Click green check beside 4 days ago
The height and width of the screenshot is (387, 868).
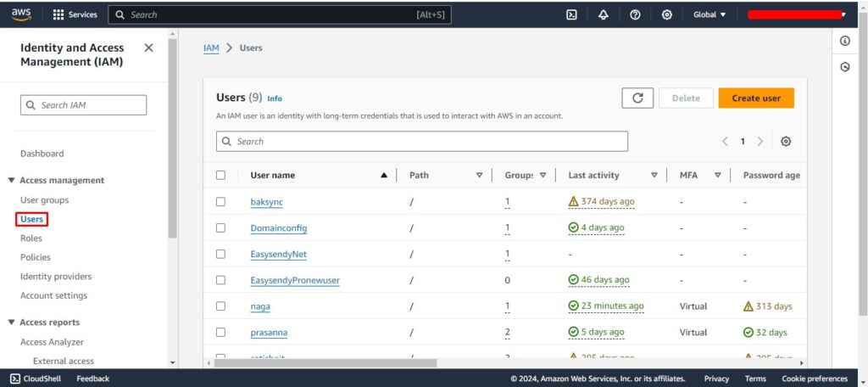point(574,228)
